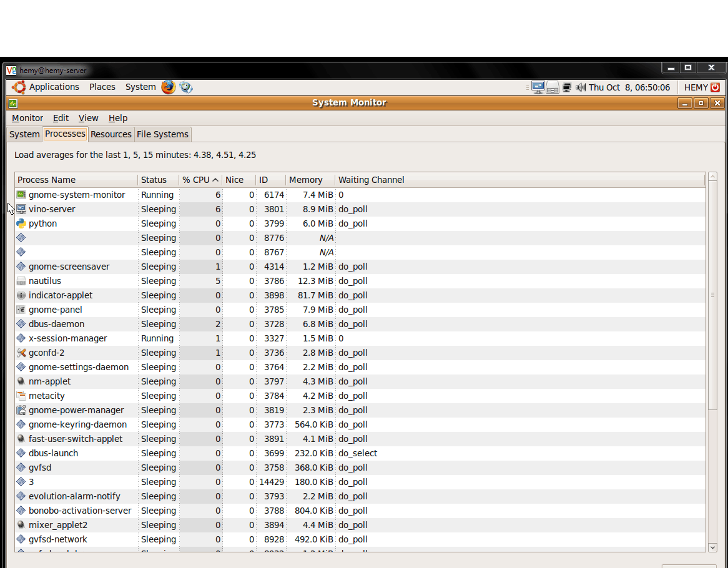This screenshot has width=728, height=568.
Task: Sort processes by Process Name header
Action: 76,180
